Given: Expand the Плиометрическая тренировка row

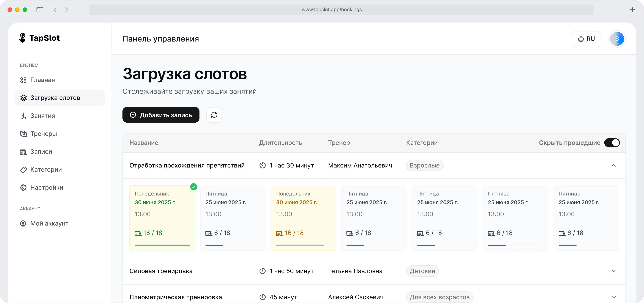Looking at the screenshot, I should point(613,297).
